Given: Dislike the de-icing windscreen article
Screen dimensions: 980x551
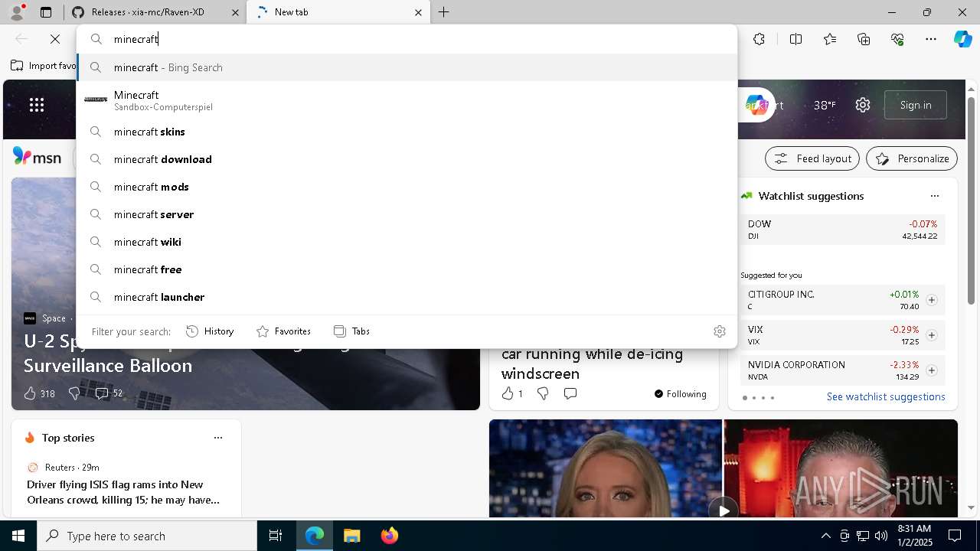Looking at the screenshot, I should [x=543, y=393].
